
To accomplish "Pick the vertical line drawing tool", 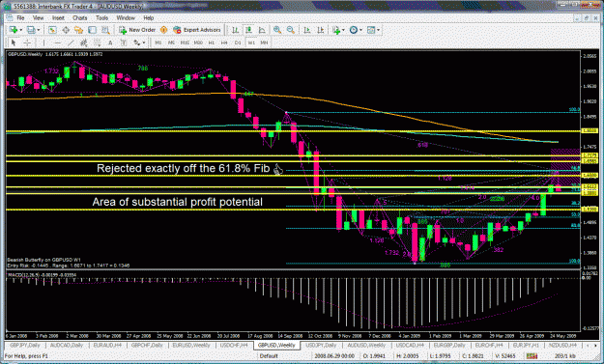I will coord(43,42).
